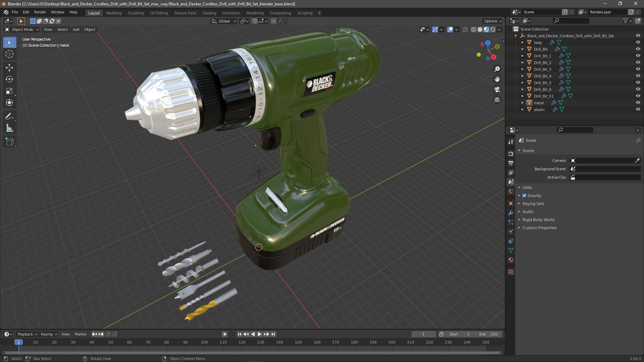Open the World properties tab

pos(511,191)
